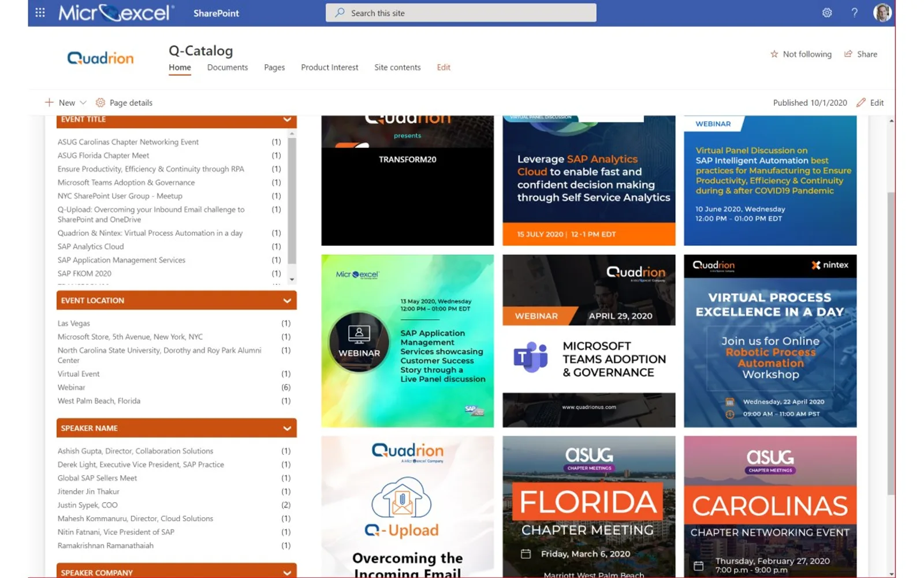Filter by speaker Justin Sypek, COO
The height and width of the screenshot is (578, 924).
(87, 505)
